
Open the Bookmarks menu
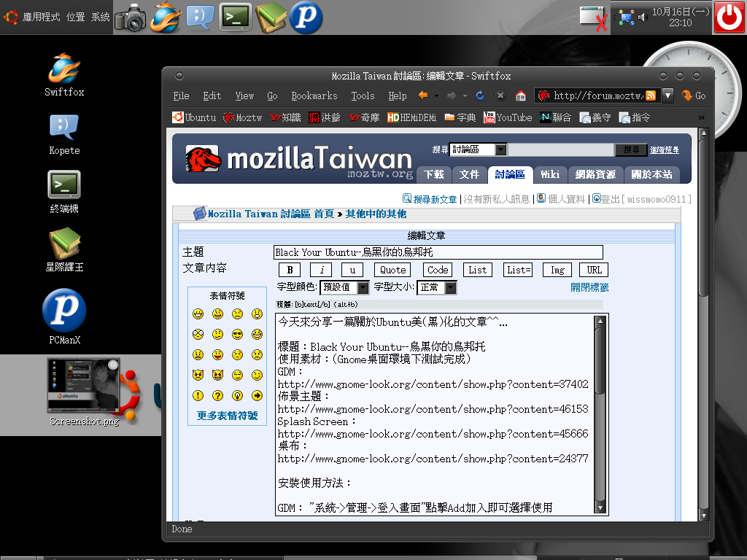[314, 96]
